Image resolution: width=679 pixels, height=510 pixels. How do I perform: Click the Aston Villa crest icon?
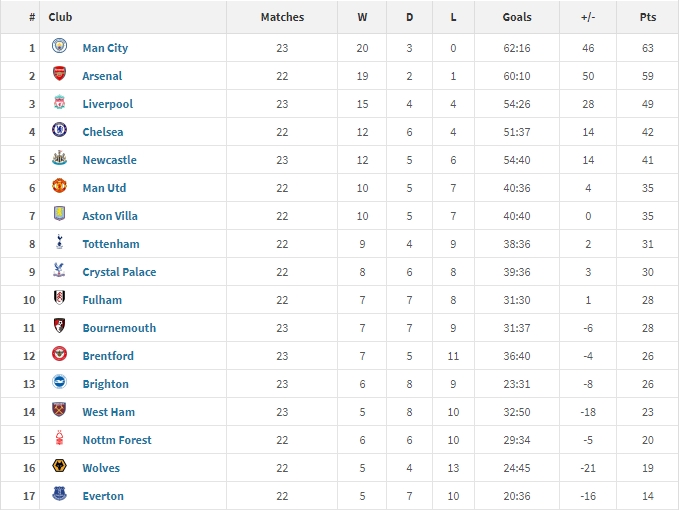(59, 215)
